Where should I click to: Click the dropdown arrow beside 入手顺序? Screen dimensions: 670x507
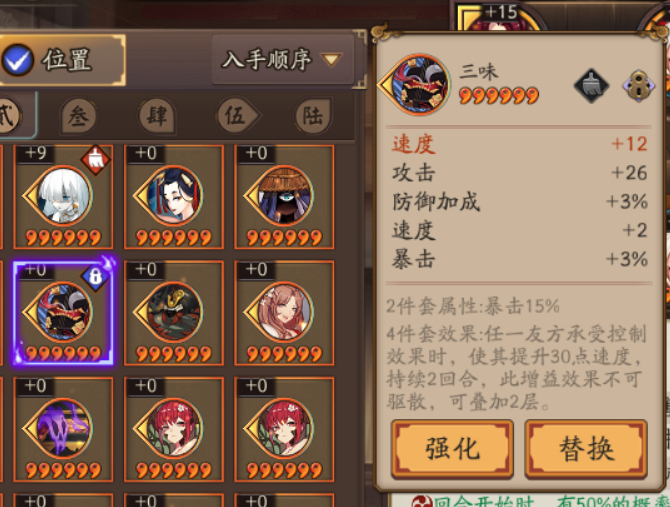coord(332,59)
